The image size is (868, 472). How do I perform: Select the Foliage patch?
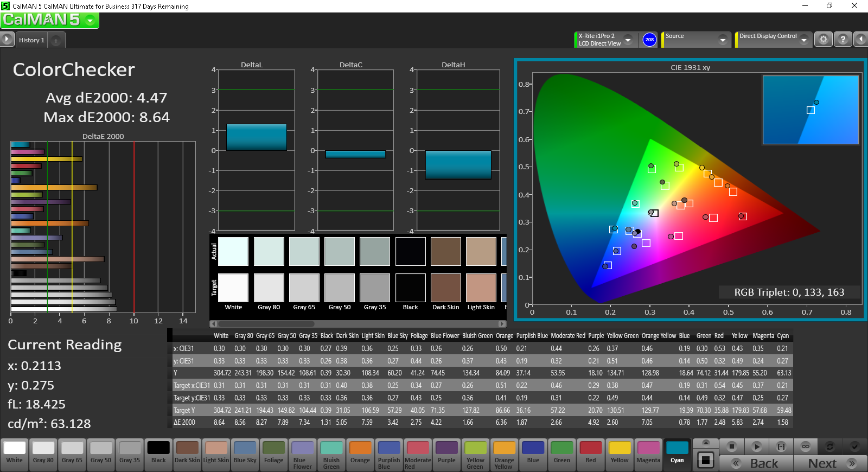(x=273, y=455)
